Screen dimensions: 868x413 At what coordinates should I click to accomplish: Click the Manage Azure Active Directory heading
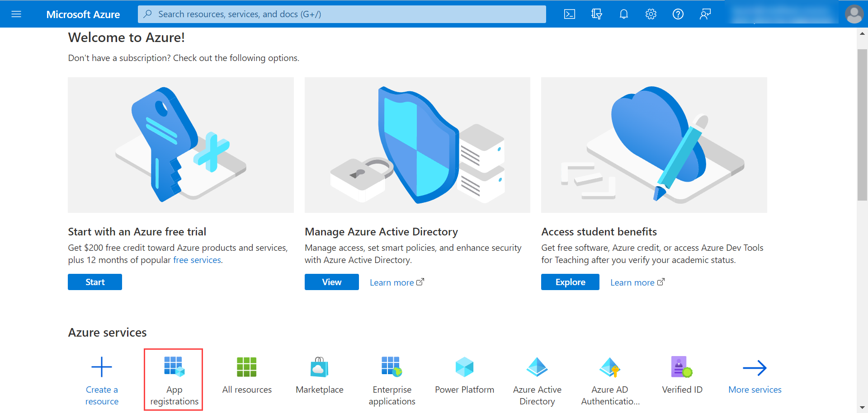(x=381, y=232)
